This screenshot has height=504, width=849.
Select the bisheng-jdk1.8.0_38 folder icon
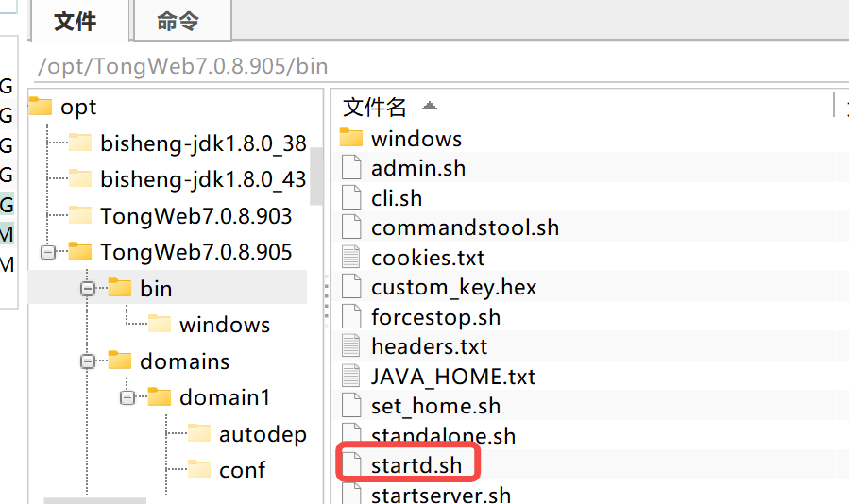(80, 143)
